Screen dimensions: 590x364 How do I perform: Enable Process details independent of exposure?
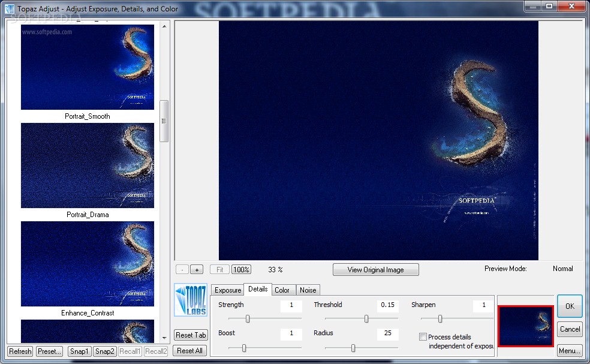(423, 336)
